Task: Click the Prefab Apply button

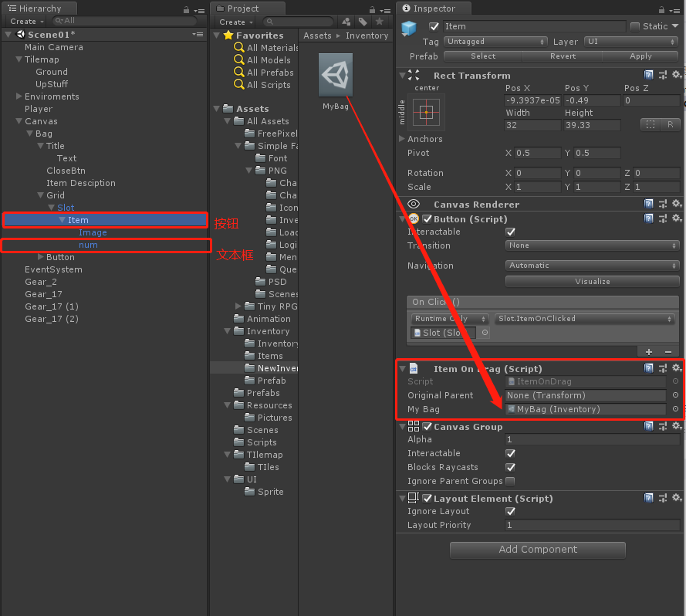Action: pyautogui.click(x=640, y=56)
